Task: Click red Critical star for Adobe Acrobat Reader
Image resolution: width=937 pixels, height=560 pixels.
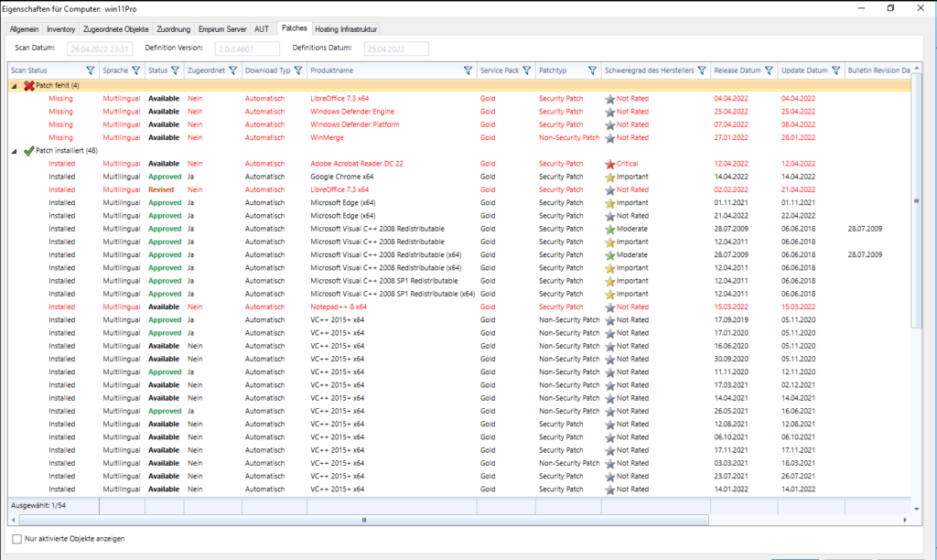Action: [609, 164]
